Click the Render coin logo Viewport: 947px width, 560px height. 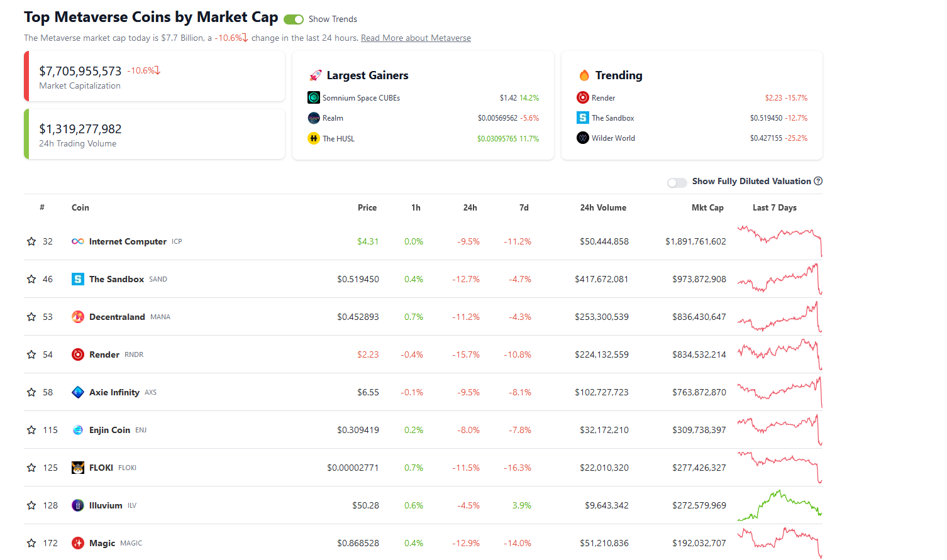click(77, 354)
